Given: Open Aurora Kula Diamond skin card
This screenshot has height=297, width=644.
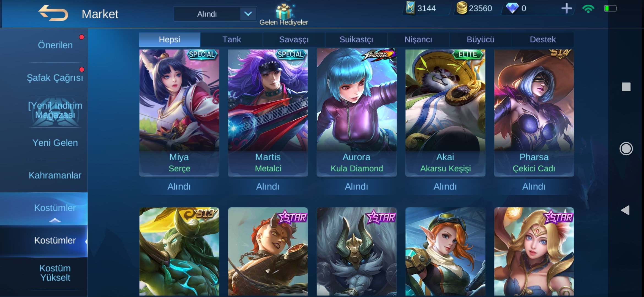Looking at the screenshot, I should (357, 112).
